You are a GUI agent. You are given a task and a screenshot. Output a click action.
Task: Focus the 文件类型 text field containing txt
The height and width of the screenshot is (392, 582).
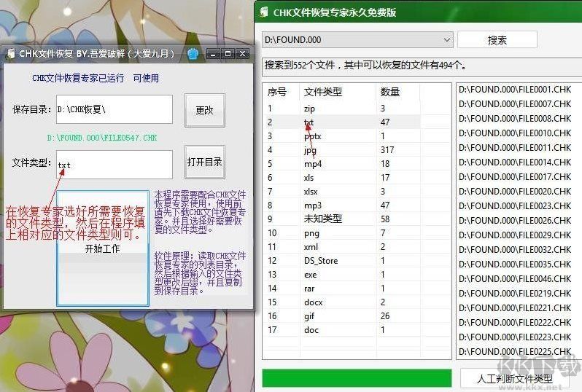(114, 165)
